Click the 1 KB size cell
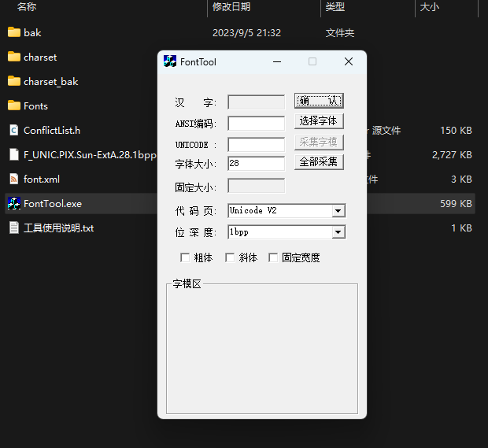Viewport: 488px width, 448px height. pos(461,228)
